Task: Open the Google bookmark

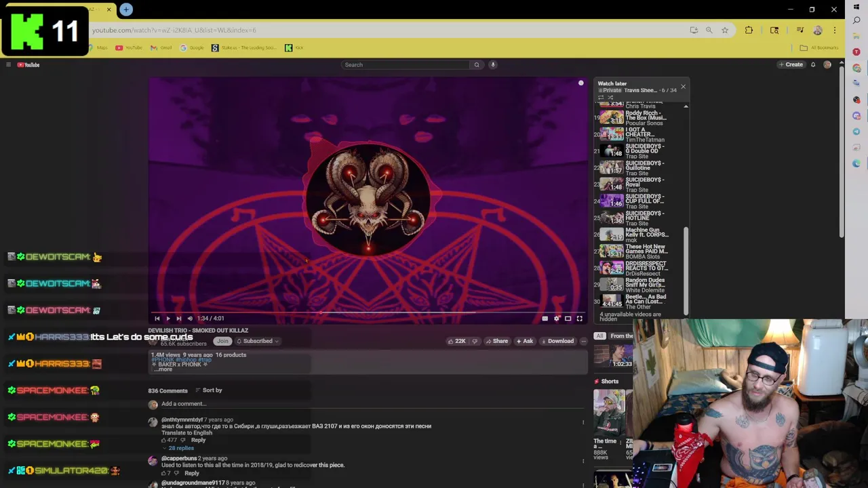Action: click(193, 47)
